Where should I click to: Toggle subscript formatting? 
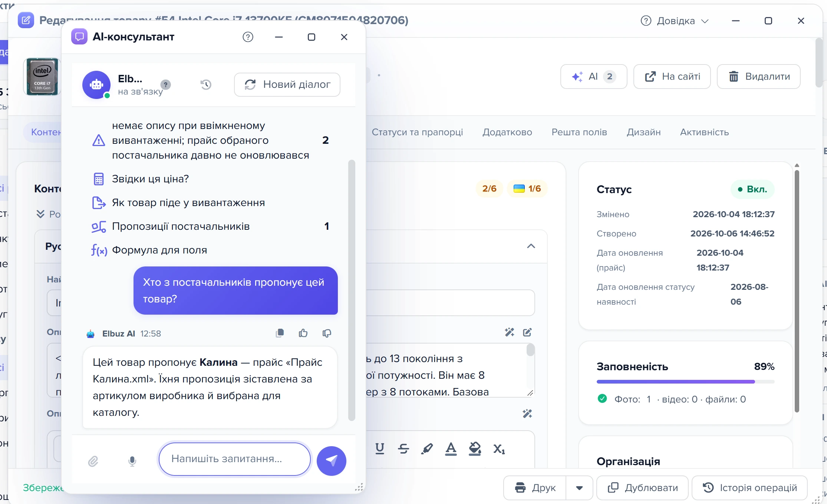[x=499, y=449]
